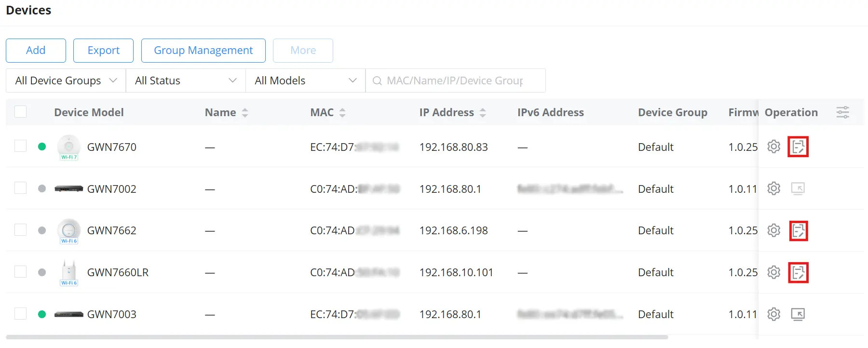The width and height of the screenshot is (868, 348).
Task: Click remote access icon for GWN7003
Action: point(798,314)
